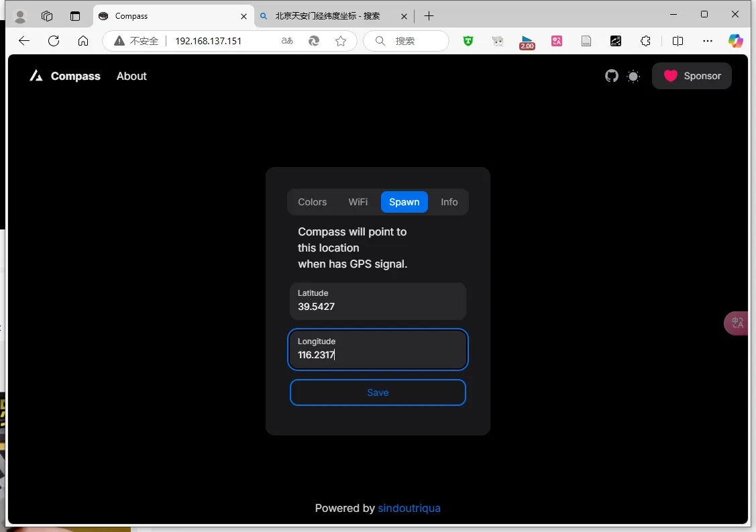
Task: Switch to the WiFi tab
Action: (358, 202)
